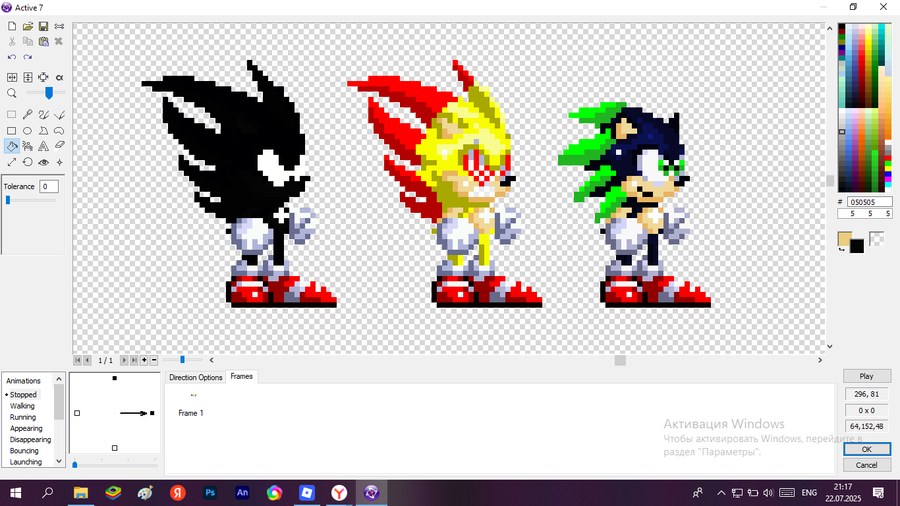Cut the selection with the scissors icon
This screenshot has height=506, width=900.
click(x=11, y=41)
